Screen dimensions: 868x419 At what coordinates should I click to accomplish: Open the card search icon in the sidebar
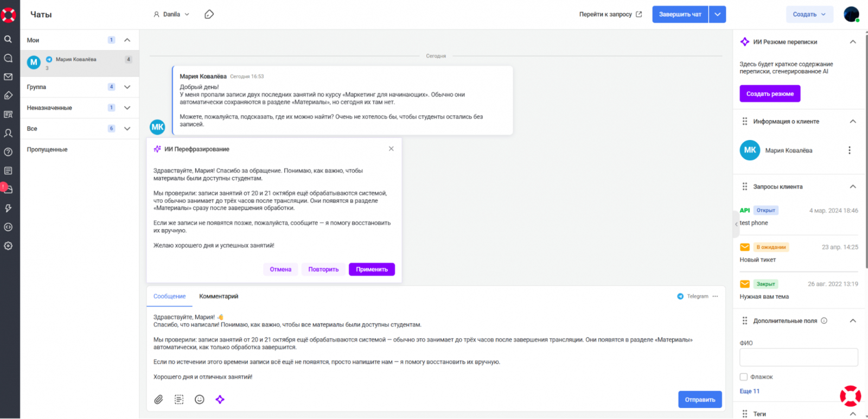8,115
